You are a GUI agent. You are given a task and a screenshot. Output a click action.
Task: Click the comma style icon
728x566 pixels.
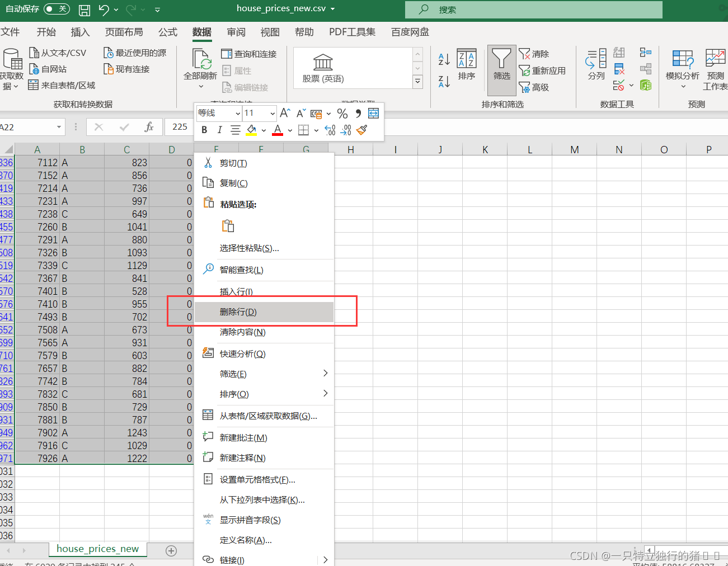(358, 114)
